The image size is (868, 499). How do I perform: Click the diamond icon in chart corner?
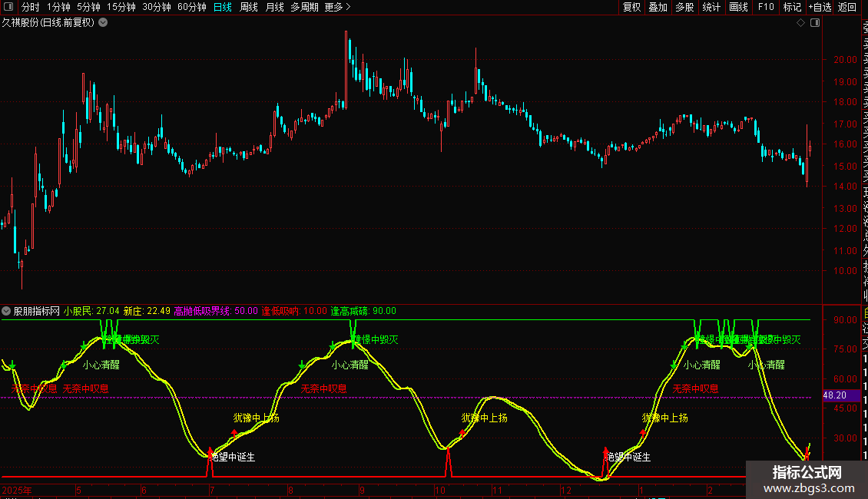pos(800,23)
